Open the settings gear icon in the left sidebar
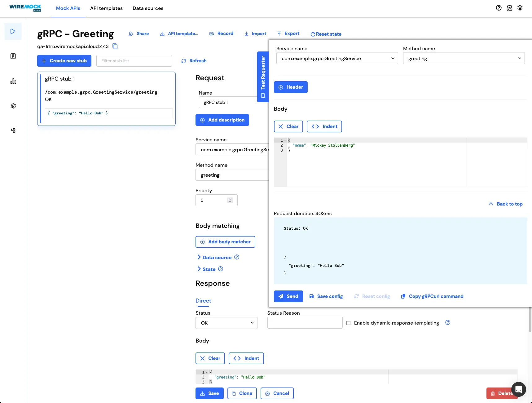 tap(13, 106)
